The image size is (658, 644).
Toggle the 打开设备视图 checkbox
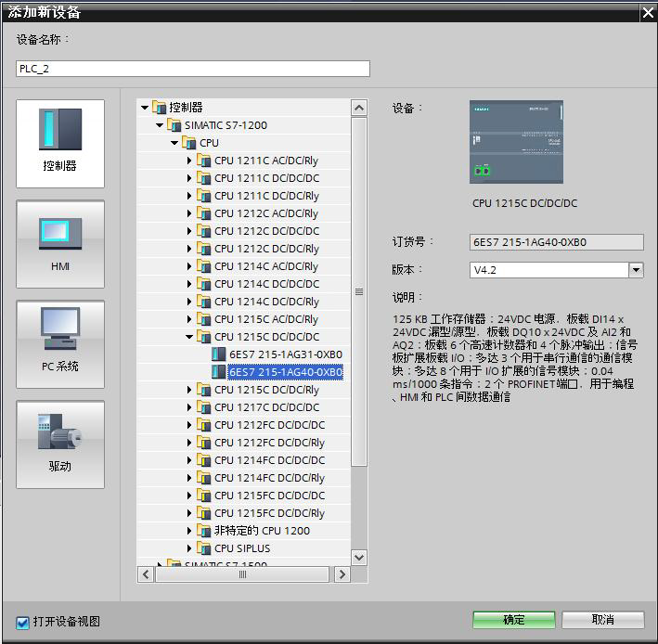tap(22, 623)
